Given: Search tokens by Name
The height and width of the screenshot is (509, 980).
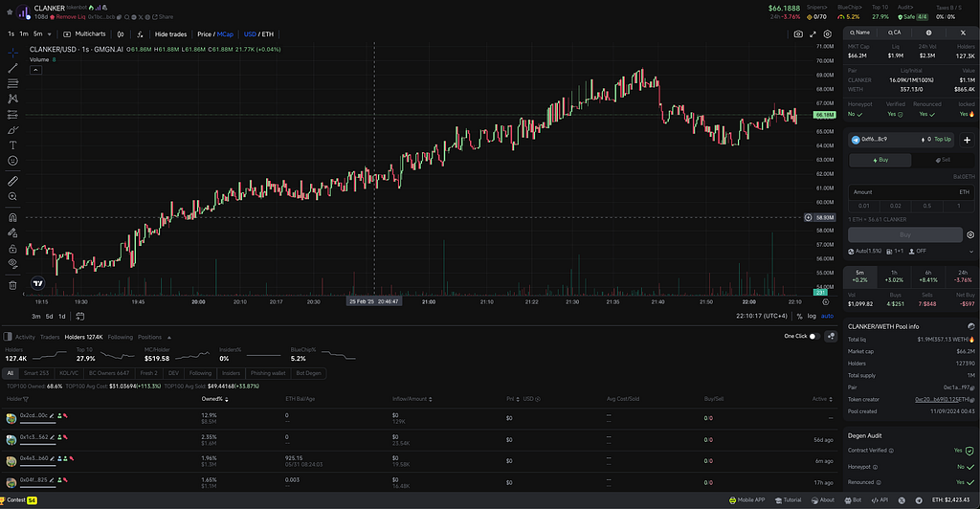Looking at the screenshot, I should click(x=860, y=33).
